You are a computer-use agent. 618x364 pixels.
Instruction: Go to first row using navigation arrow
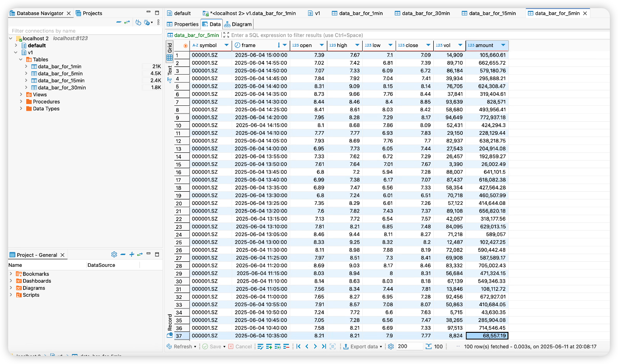pos(298,346)
